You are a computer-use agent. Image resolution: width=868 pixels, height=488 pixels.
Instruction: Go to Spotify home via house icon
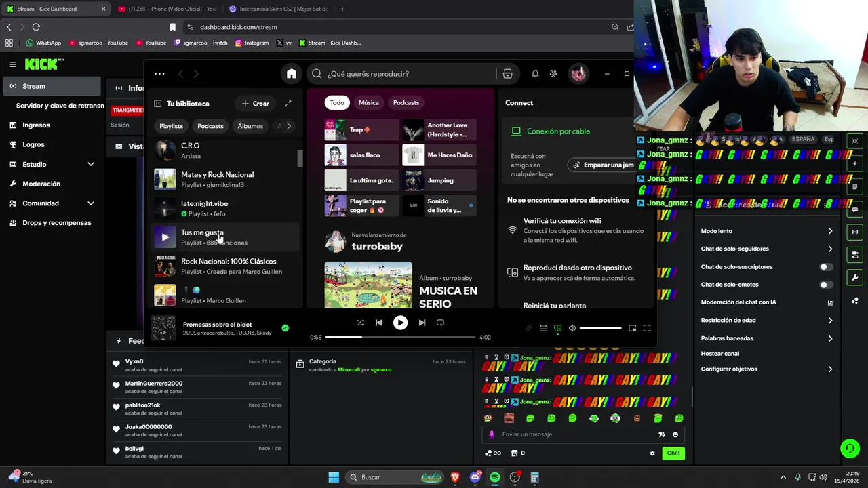(292, 74)
